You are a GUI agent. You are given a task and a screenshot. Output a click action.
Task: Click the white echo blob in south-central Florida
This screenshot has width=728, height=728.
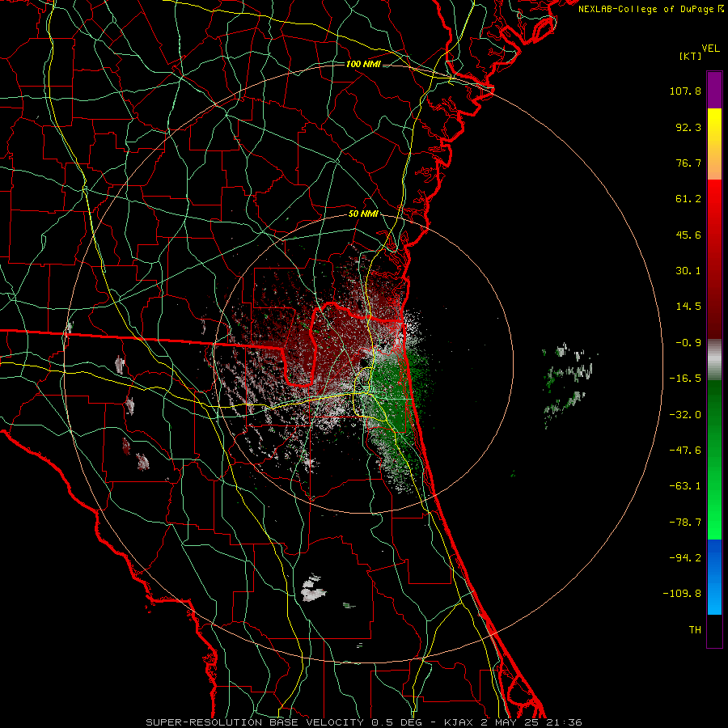[313, 589]
